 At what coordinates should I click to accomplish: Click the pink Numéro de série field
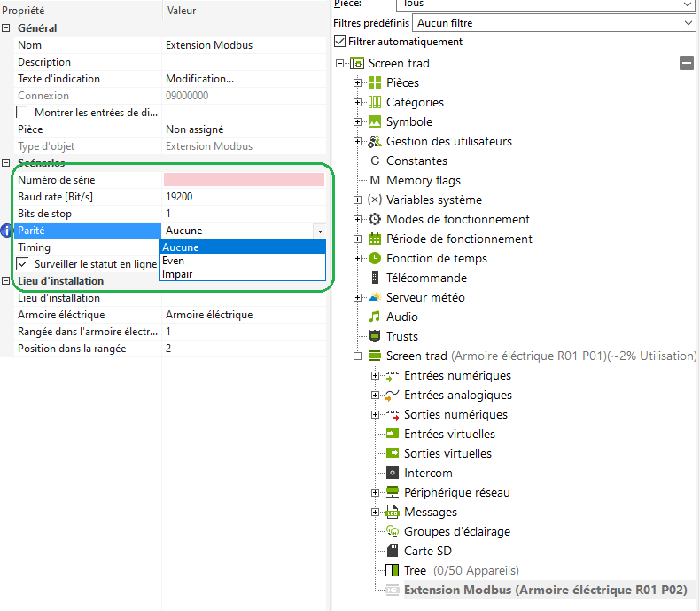click(244, 180)
